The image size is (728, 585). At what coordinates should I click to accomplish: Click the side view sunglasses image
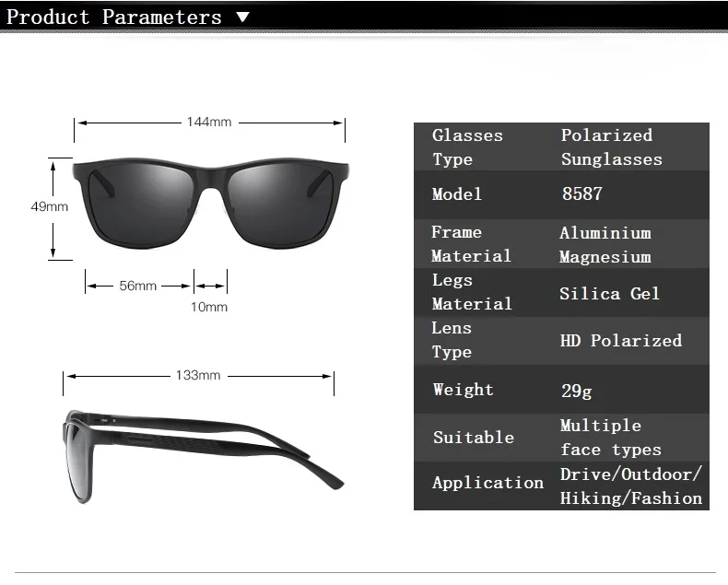click(x=203, y=456)
